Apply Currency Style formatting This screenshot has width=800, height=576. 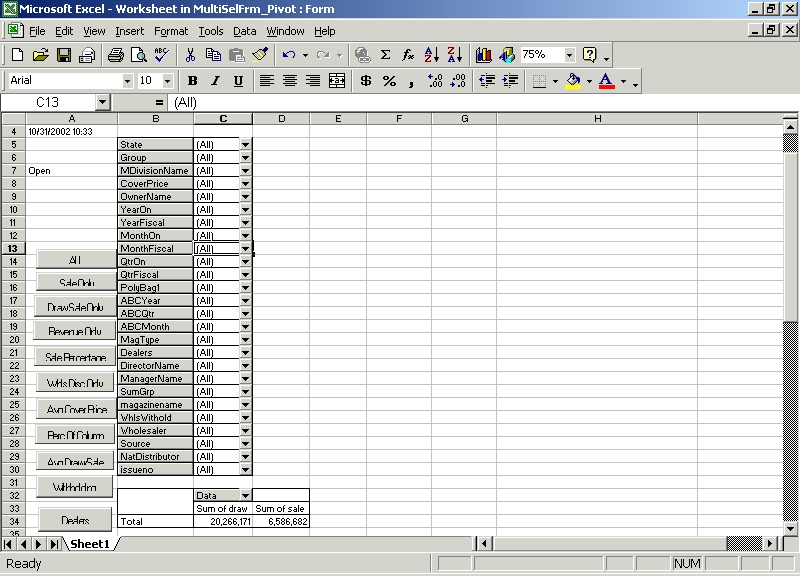(x=366, y=81)
